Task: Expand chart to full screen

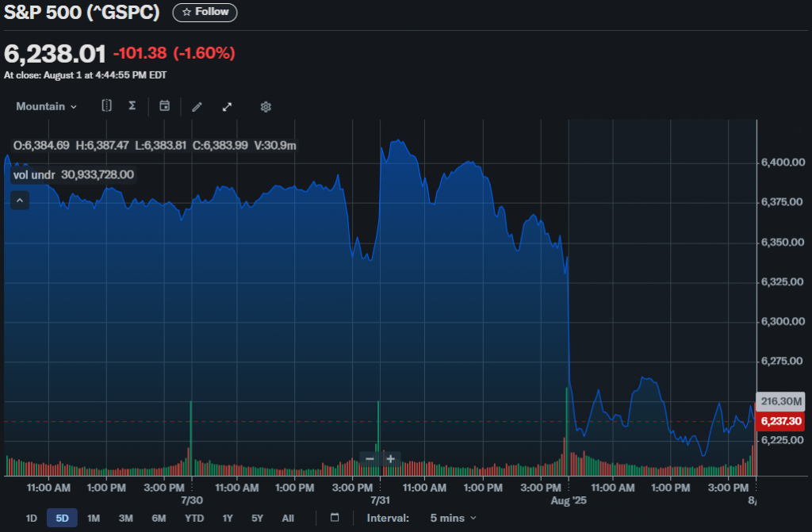Action: (x=227, y=107)
